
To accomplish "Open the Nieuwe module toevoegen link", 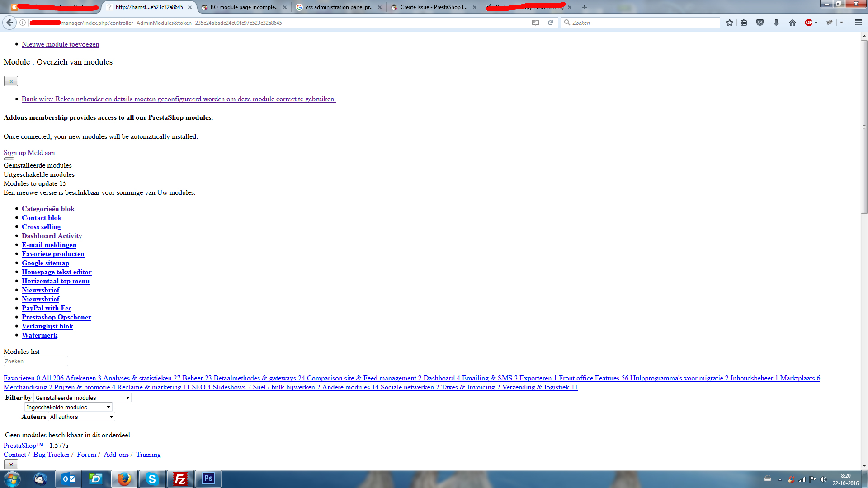I will pyautogui.click(x=60, y=44).
